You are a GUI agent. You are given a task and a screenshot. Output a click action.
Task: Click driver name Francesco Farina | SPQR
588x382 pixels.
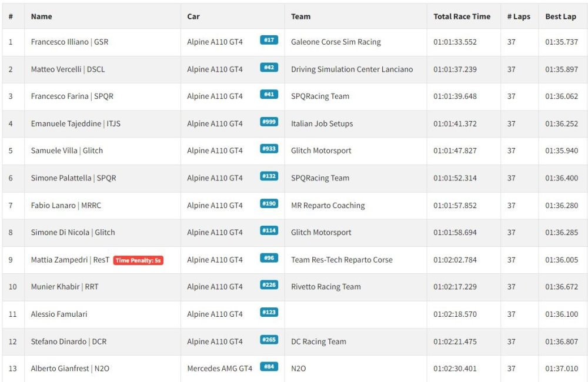pyautogui.click(x=72, y=96)
